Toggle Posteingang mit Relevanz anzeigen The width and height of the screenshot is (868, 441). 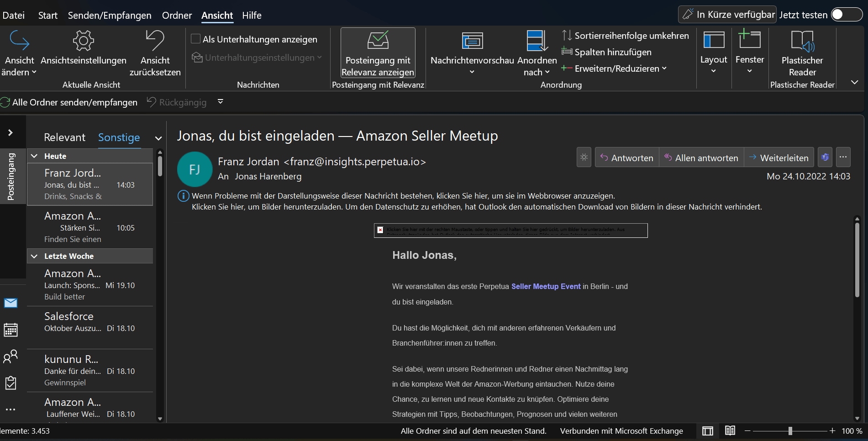coord(378,53)
